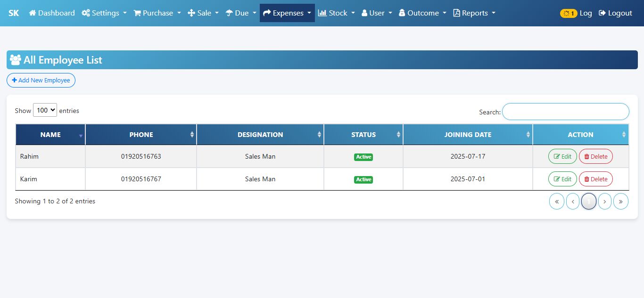Sort by Phone column arrows
The width and height of the screenshot is (644, 298).
coord(192,135)
